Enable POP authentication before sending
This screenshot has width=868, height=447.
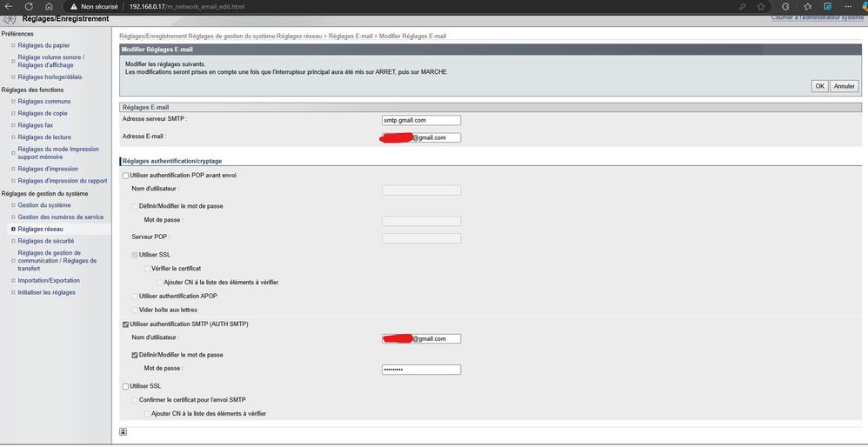pyautogui.click(x=125, y=176)
